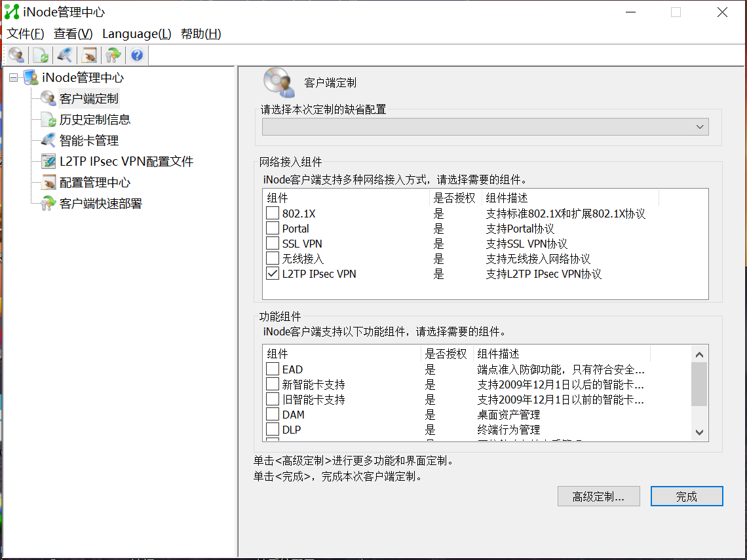
Task: Open the Language(L) menu
Action: point(137,34)
